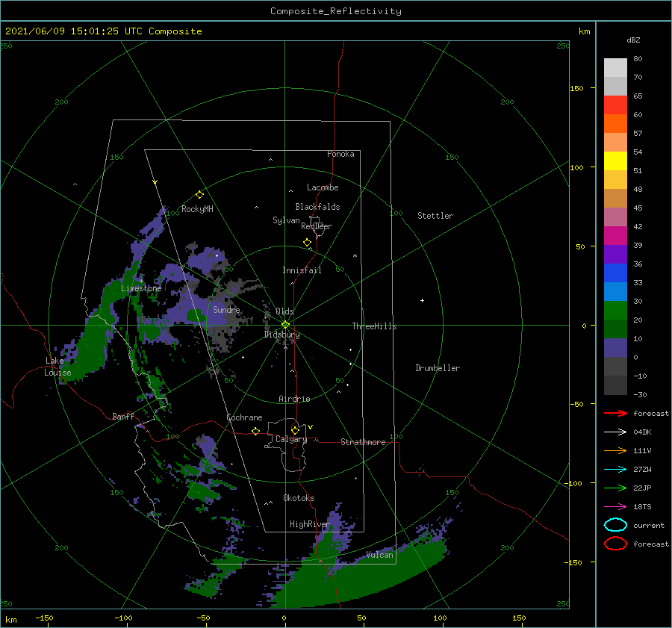Viewport: 672px width, 628px height.
Task: Click the Ponoka label
Action: pyautogui.click(x=340, y=154)
